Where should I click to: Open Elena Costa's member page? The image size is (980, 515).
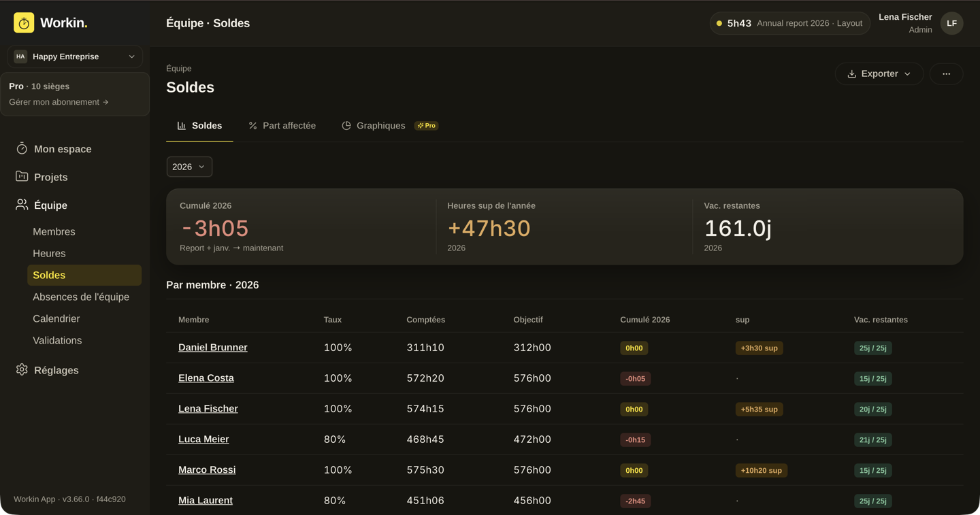pos(206,378)
